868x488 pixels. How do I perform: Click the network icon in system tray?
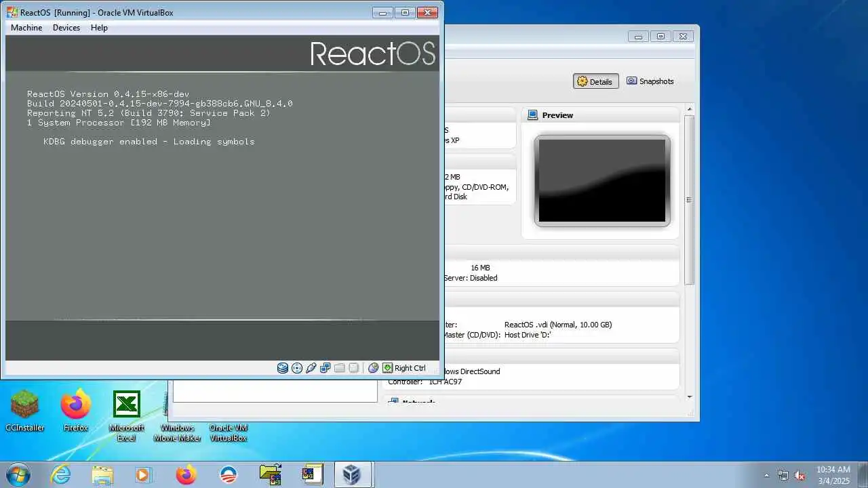click(784, 475)
